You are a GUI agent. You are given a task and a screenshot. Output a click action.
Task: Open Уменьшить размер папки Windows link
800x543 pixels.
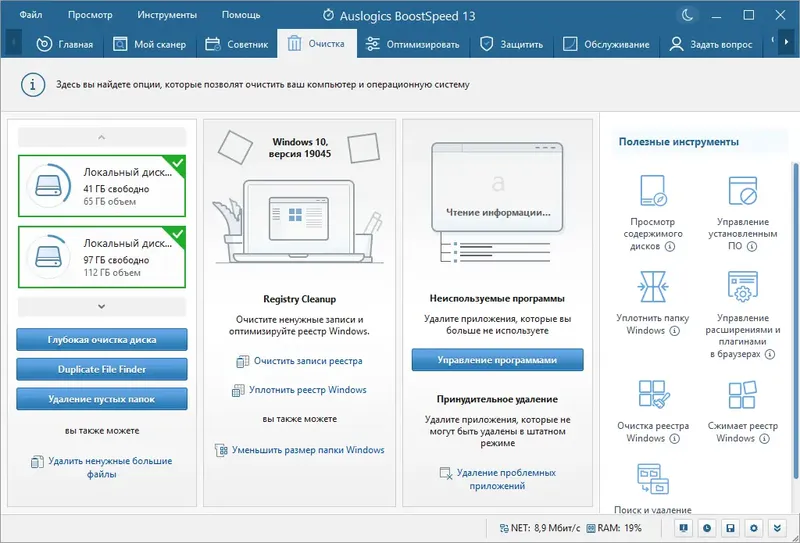point(308,450)
